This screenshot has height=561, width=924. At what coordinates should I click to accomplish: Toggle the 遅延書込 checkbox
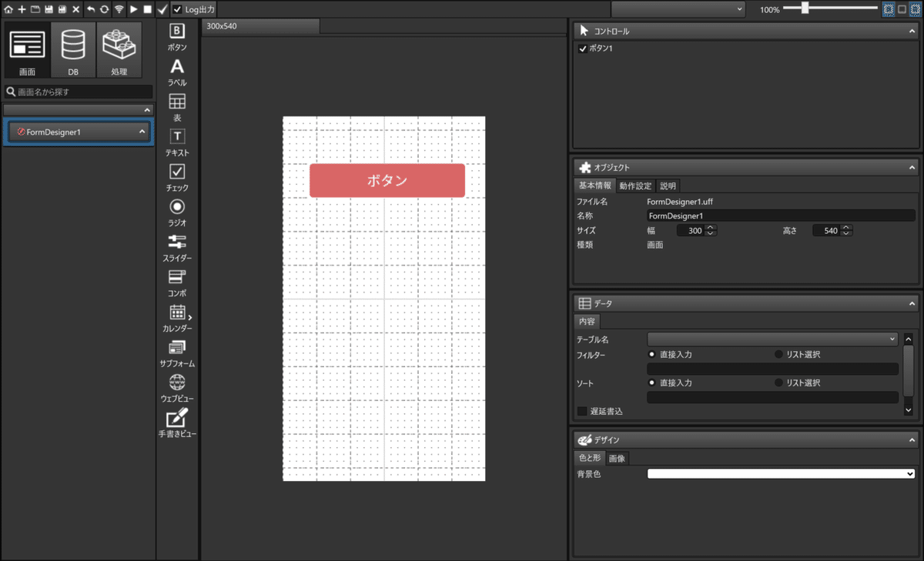point(582,411)
